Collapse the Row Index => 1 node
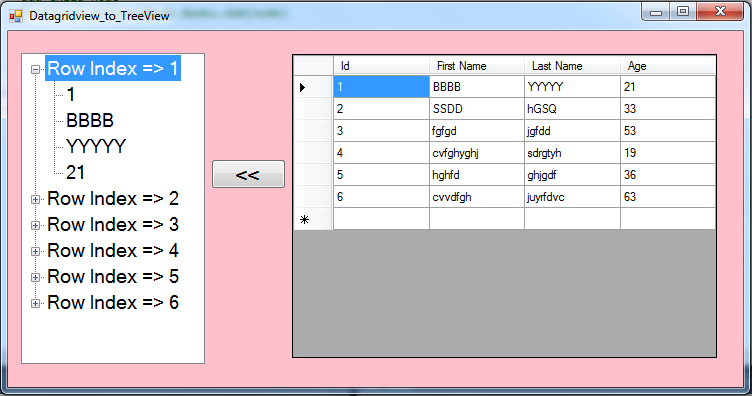Viewport: 752px width, 396px height. (x=35, y=70)
